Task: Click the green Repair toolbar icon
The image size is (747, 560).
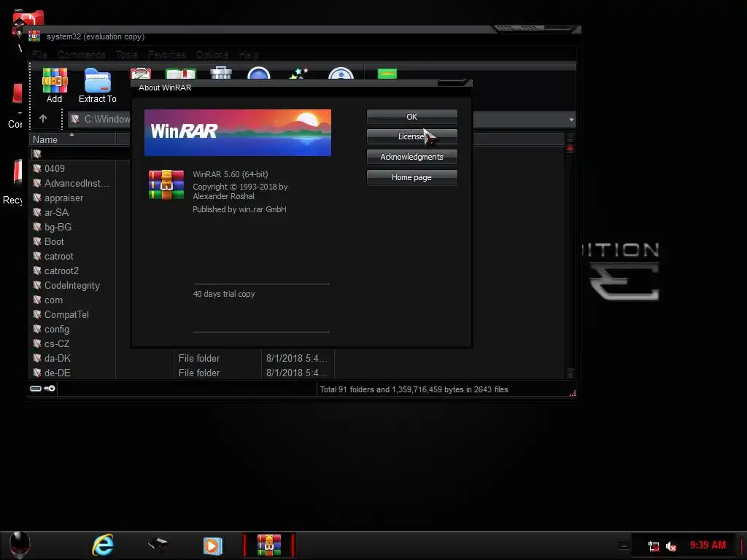Action: [387, 74]
